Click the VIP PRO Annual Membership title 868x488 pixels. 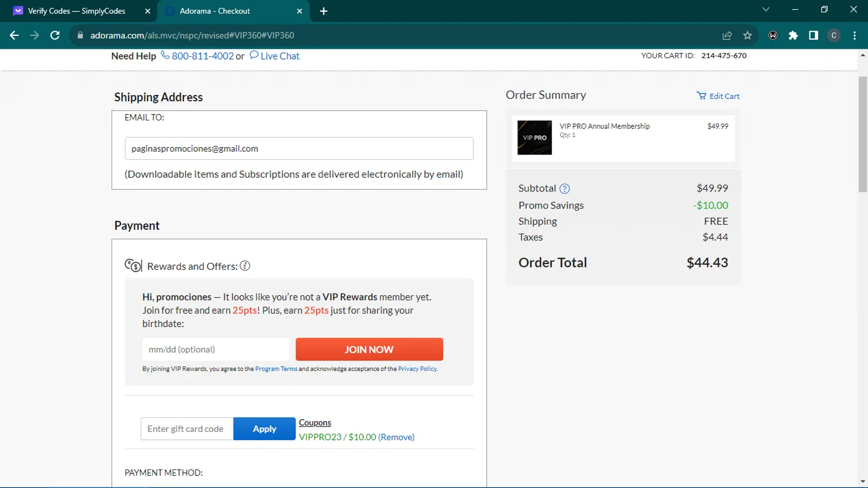[x=605, y=126]
